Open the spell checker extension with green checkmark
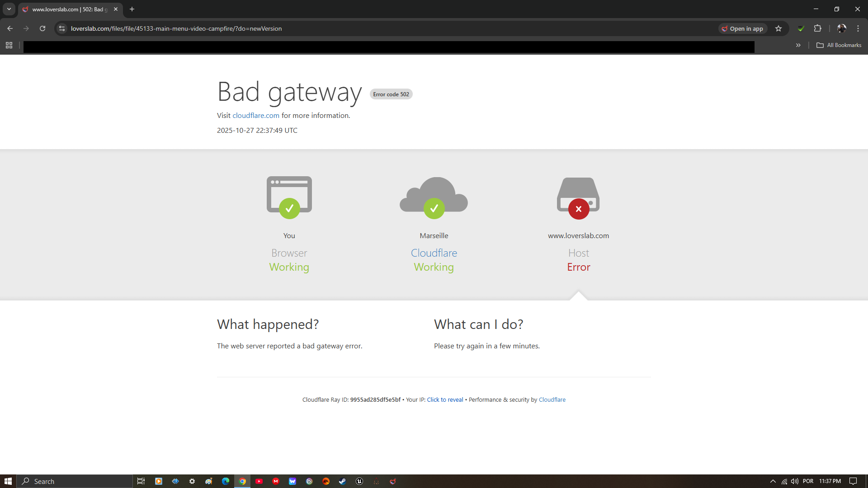Viewport: 868px width, 488px height. (801, 28)
